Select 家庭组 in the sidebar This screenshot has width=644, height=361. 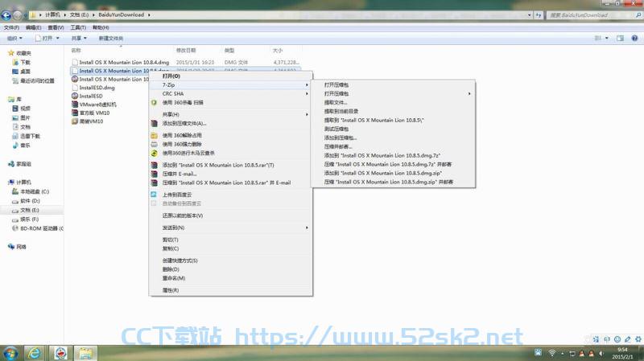click(x=19, y=164)
